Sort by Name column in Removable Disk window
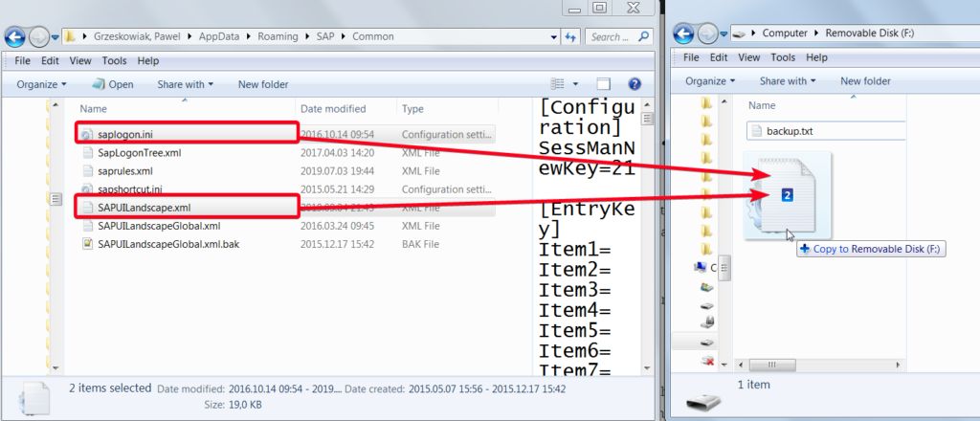Viewport: 980px width, 421px height. point(762,105)
